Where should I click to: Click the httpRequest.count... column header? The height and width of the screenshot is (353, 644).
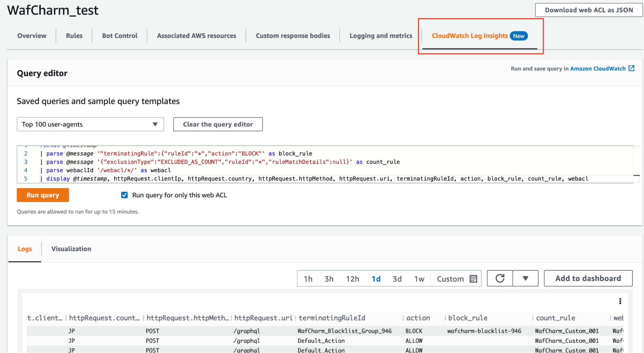click(x=104, y=318)
